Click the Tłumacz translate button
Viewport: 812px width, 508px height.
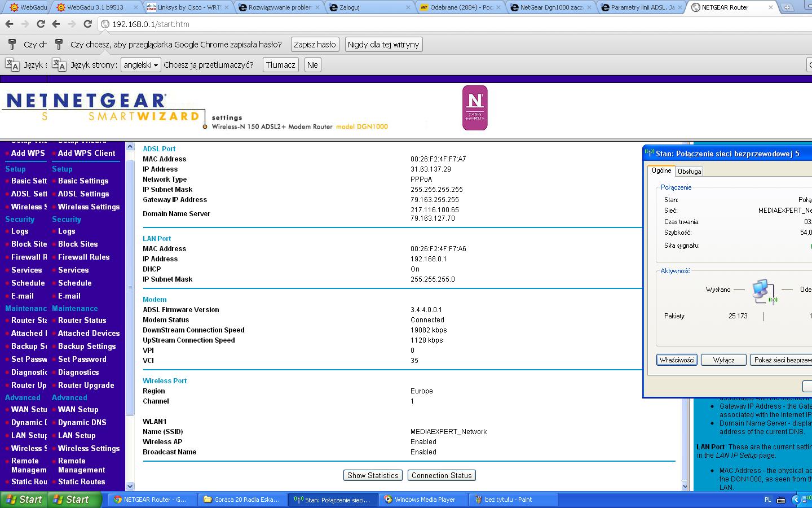(x=281, y=65)
